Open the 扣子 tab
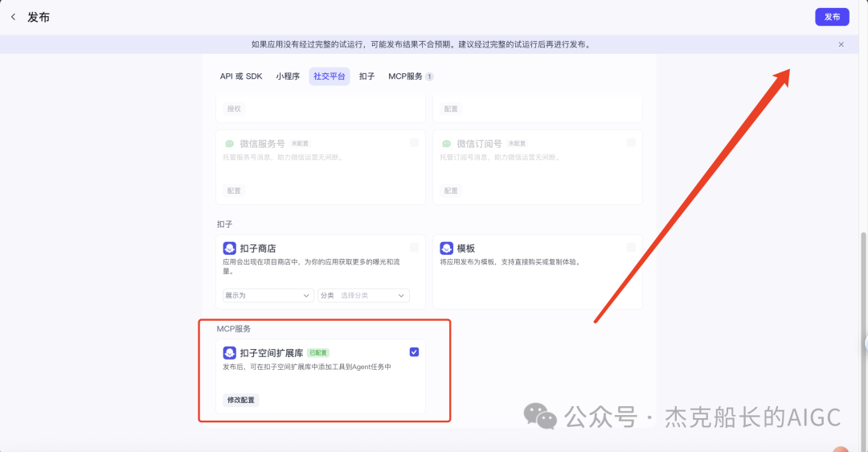 (x=366, y=76)
